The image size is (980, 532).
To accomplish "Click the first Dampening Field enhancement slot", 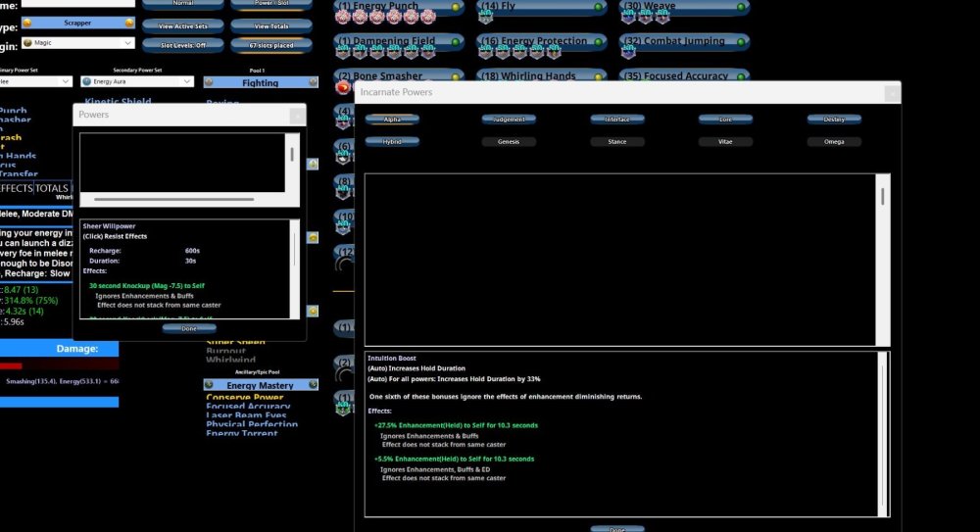I will tap(342, 52).
